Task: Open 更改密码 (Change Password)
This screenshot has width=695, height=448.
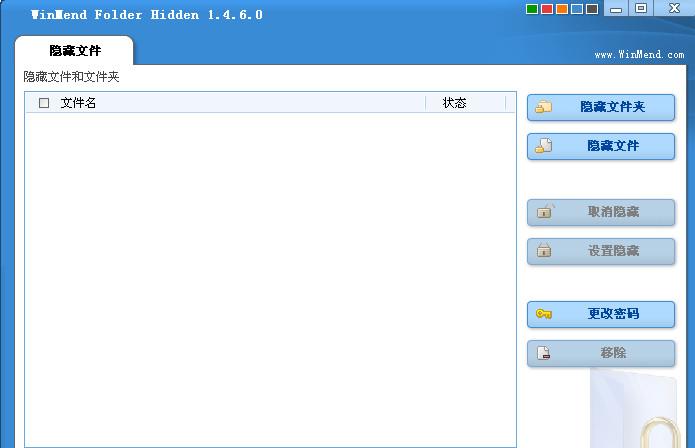Action: [x=601, y=314]
